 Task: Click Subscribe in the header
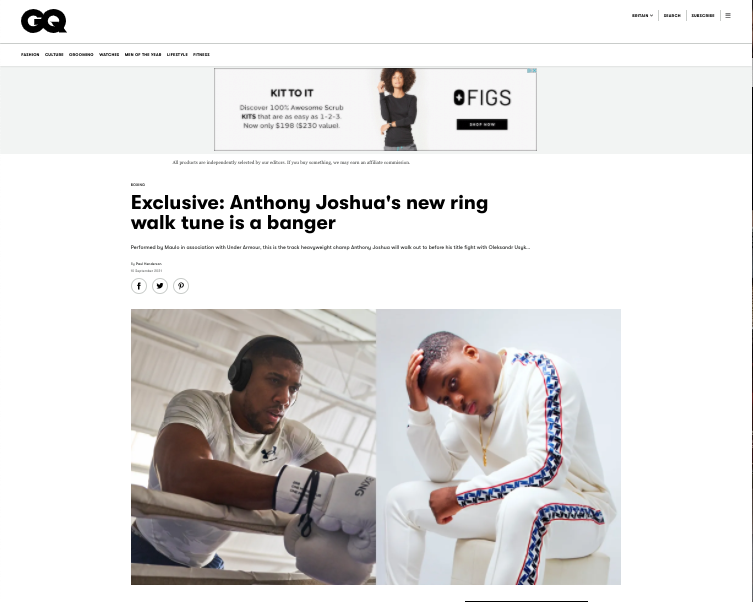703,15
